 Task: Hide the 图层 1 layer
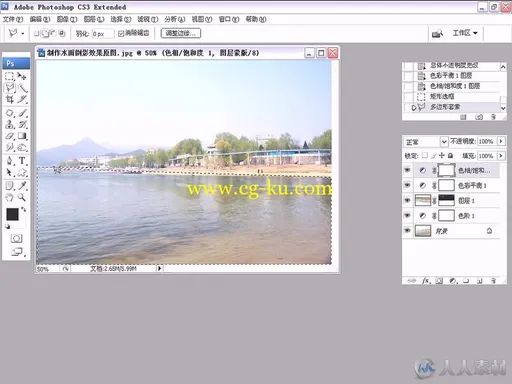click(407, 200)
